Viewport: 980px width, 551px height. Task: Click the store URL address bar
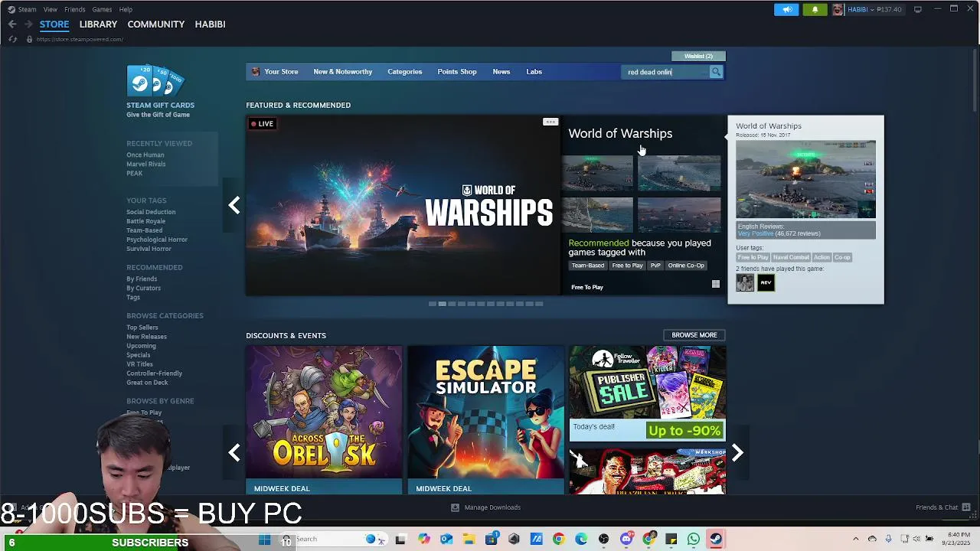80,39
